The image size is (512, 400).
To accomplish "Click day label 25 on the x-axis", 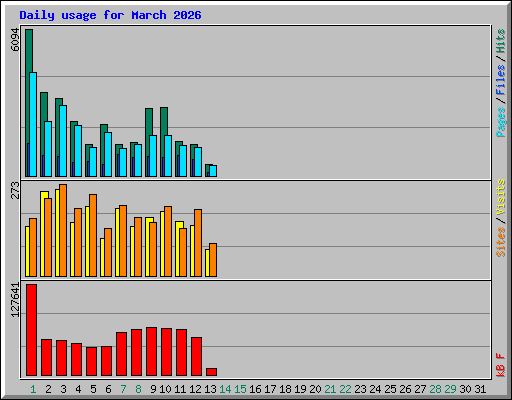I will tap(390, 389).
